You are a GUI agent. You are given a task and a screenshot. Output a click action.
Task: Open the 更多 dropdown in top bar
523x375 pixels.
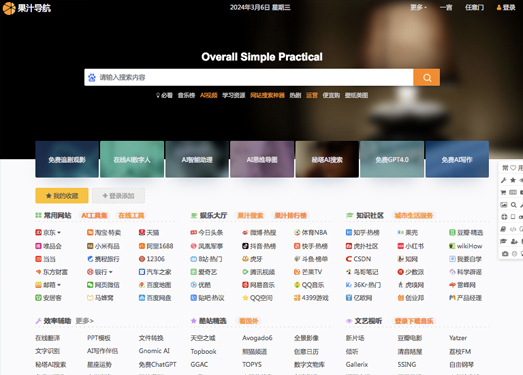[418, 7]
